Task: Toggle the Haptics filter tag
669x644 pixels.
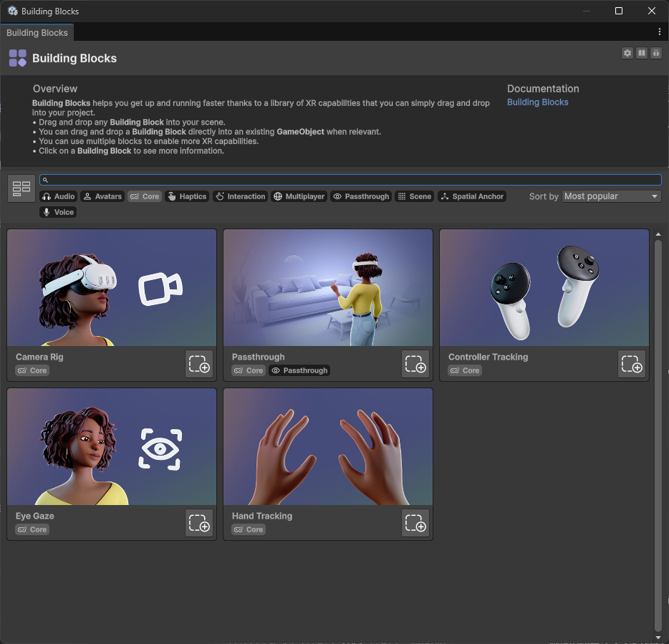Action: pos(187,196)
